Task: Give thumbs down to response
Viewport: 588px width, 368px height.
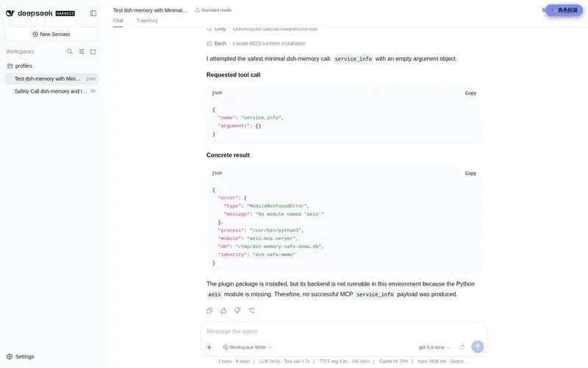Action: coord(237,311)
